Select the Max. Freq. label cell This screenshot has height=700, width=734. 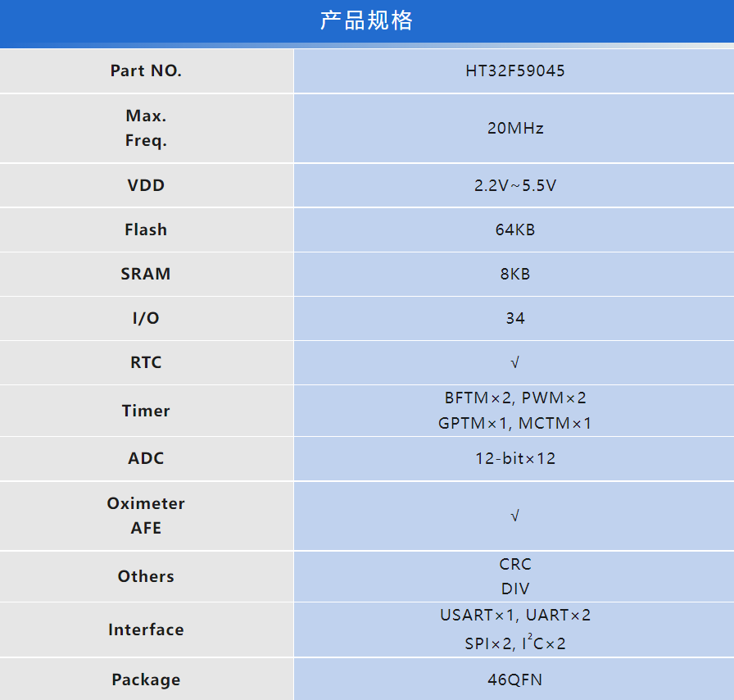click(146, 128)
